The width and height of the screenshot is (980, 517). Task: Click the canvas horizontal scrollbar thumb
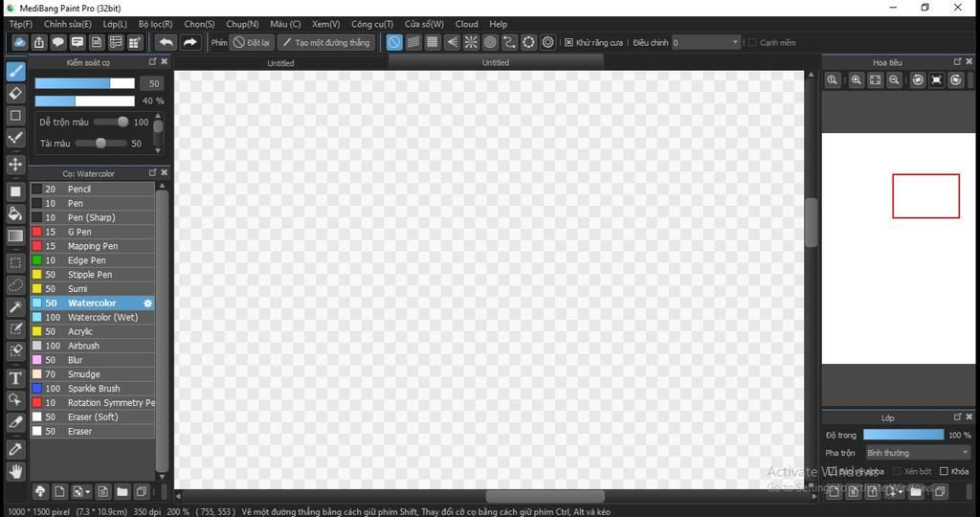545,496
